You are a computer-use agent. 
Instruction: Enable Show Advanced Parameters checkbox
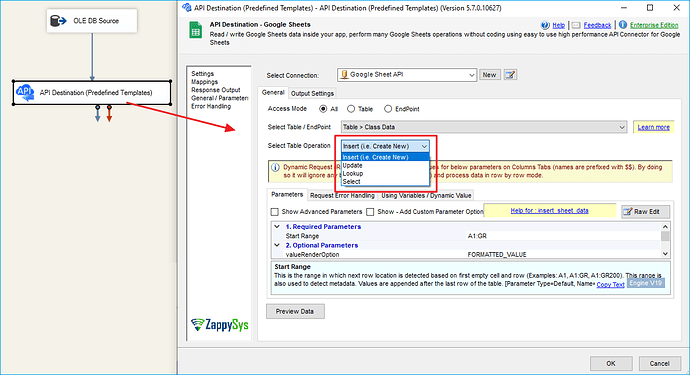point(275,212)
